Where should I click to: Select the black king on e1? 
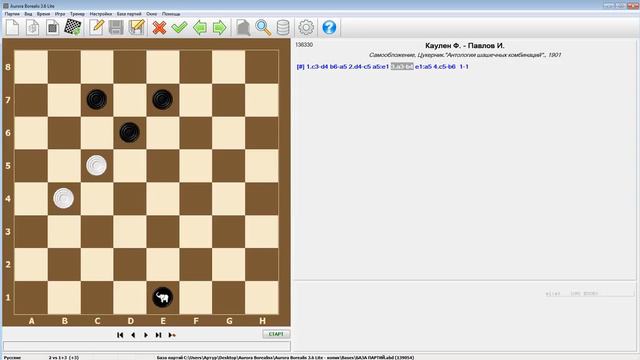click(x=162, y=297)
